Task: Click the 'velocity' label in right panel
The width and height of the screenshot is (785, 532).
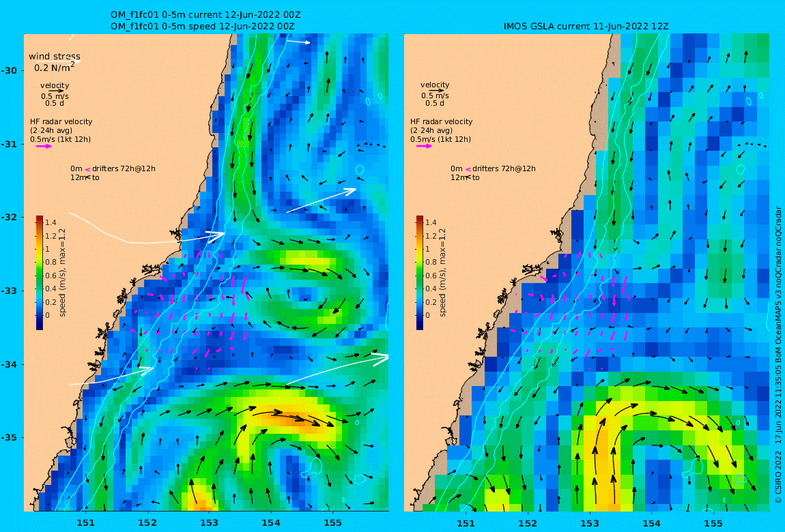Action: point(435,85)
